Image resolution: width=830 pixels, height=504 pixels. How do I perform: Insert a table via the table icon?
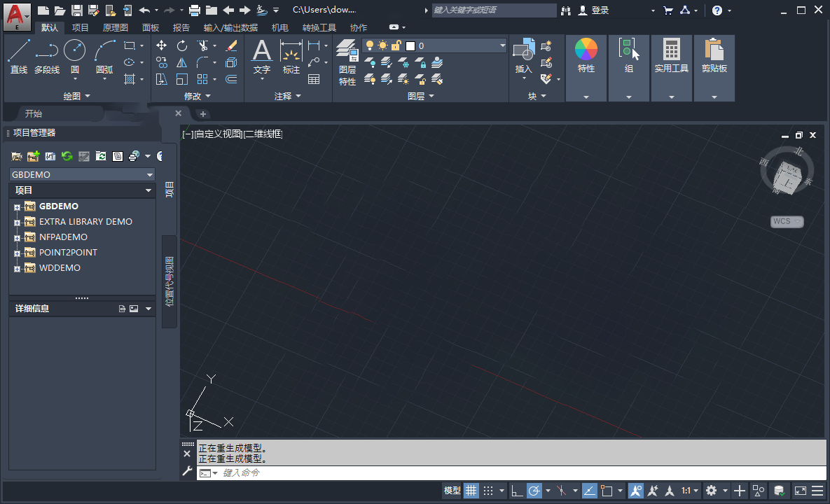click(314, 79)
